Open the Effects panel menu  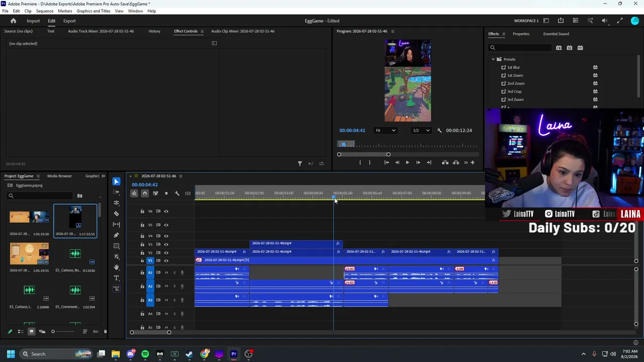click(504, 34)
